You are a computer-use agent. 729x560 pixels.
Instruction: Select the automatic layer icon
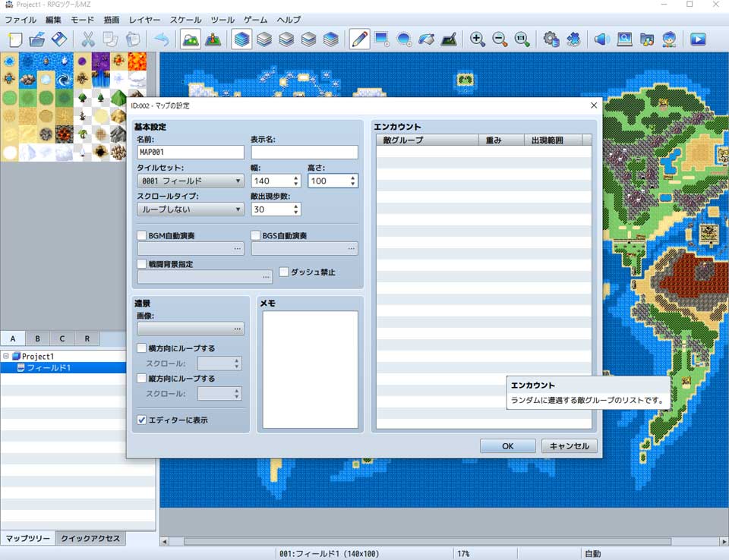[x=241, y=39]
